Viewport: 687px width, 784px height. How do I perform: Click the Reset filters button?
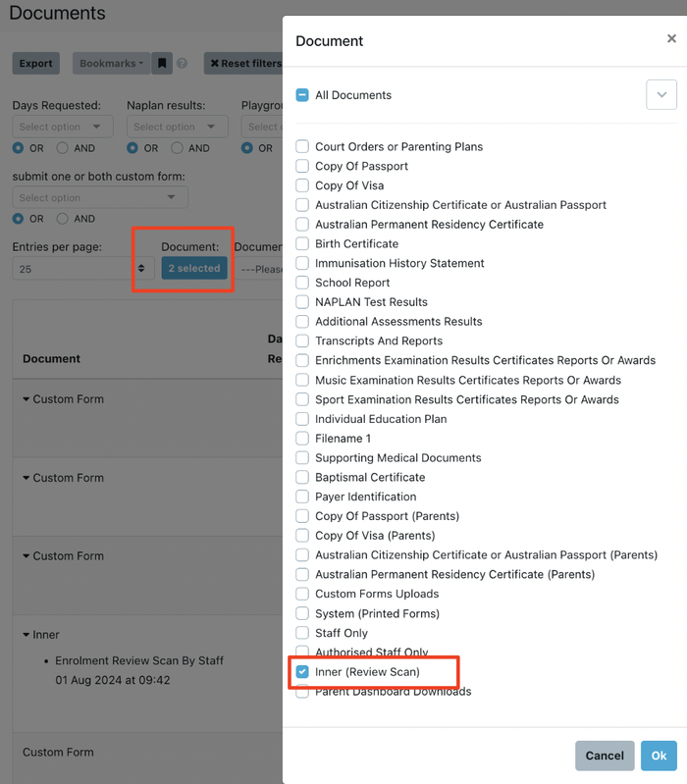pyautogui.click(x=245, y=64)
